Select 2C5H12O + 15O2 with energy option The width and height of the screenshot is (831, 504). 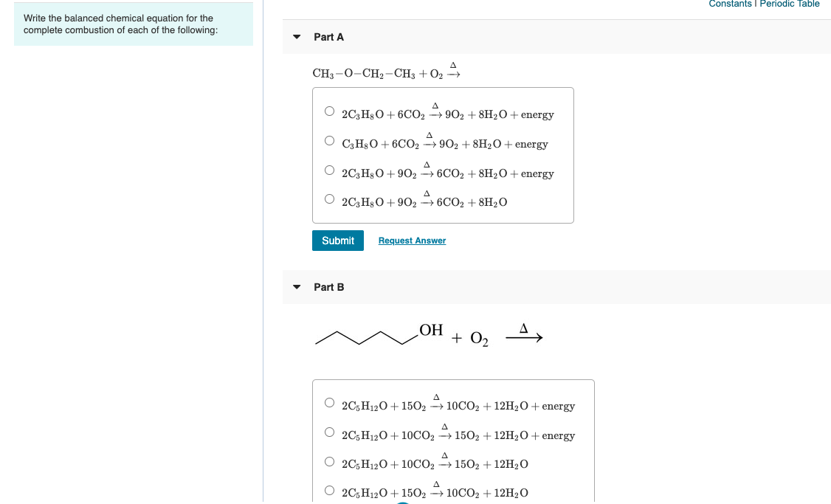(x=330, y=402)
